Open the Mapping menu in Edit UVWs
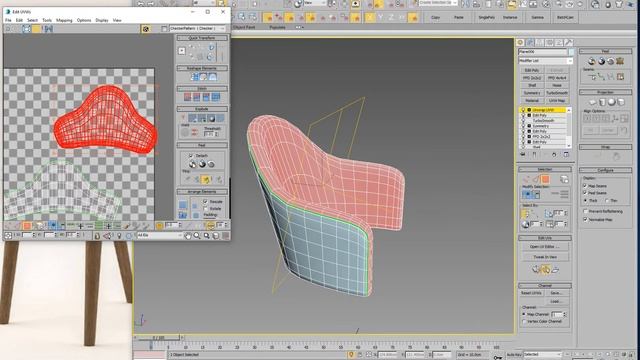 tap(64, 20)
